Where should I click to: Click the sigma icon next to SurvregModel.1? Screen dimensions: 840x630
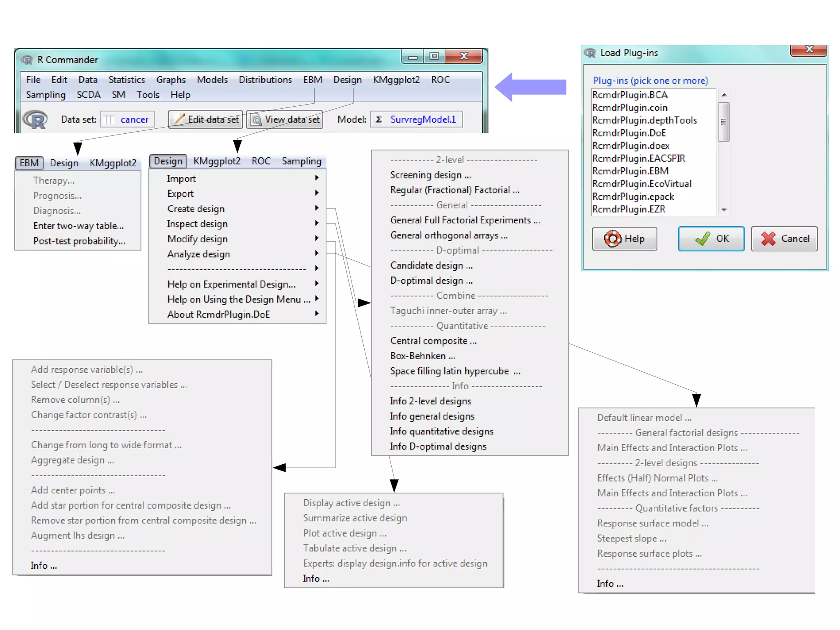(x=379, y=119)
